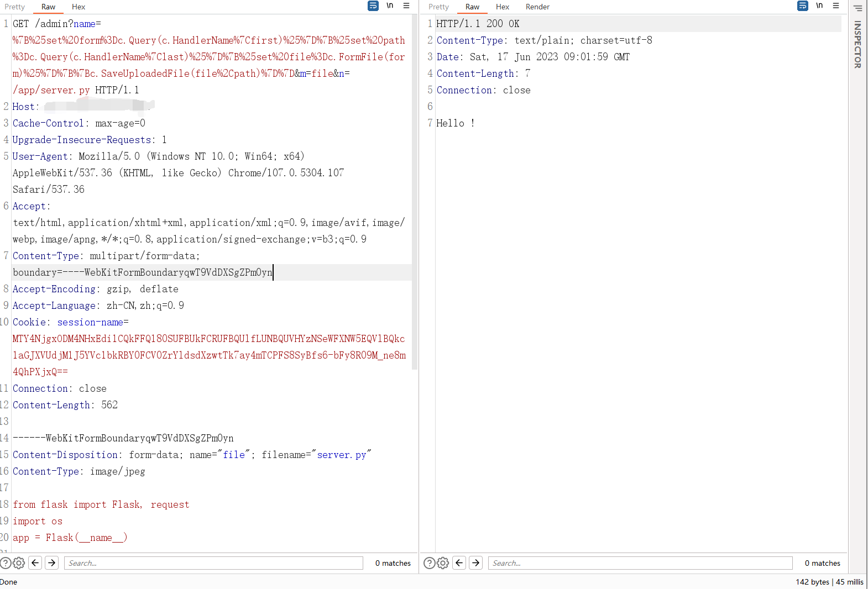
Task: Go to next match in request search
Action: point(52,563)
